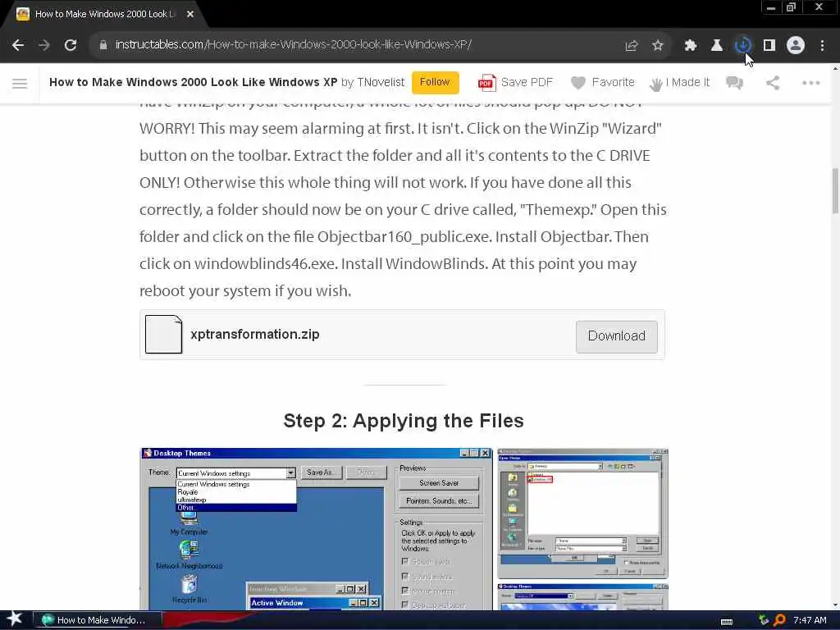Viewport: 840px width, 630px height.
Task: Share this page from the address bar
Action: point(632,46)
